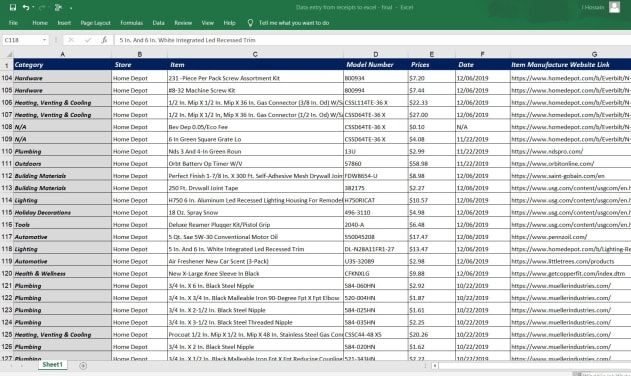Click the Tools category cell in row 116
Image resolution: width=631 pixels, height=376 pixels.
click(62, 225)
